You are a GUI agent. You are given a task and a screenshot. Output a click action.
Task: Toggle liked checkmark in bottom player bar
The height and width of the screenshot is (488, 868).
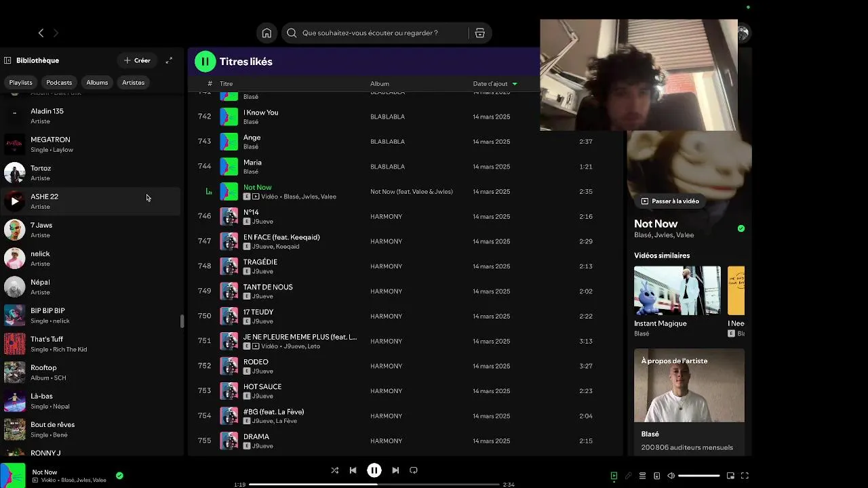pyautogui.click(x=119, y=476)
